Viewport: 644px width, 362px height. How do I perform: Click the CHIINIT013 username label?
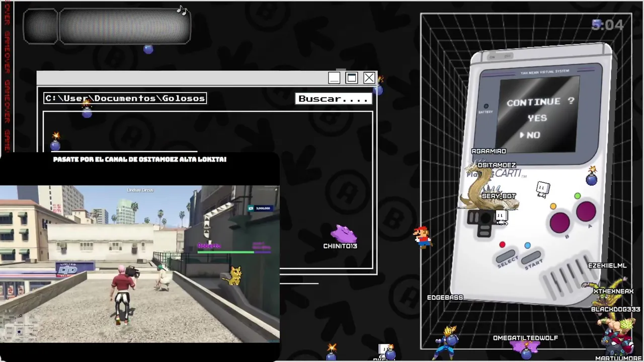(340, 246)
